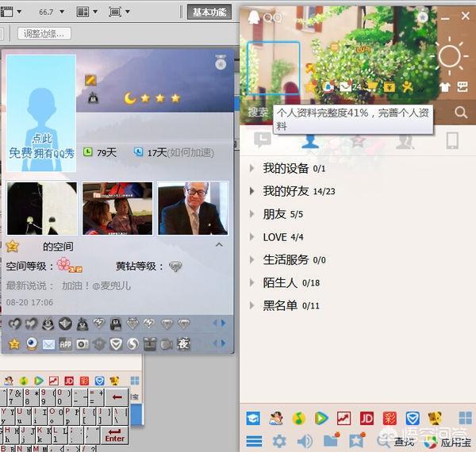
Task: Open QQ game surfer character icon
Action: click(x=276, y=419)
